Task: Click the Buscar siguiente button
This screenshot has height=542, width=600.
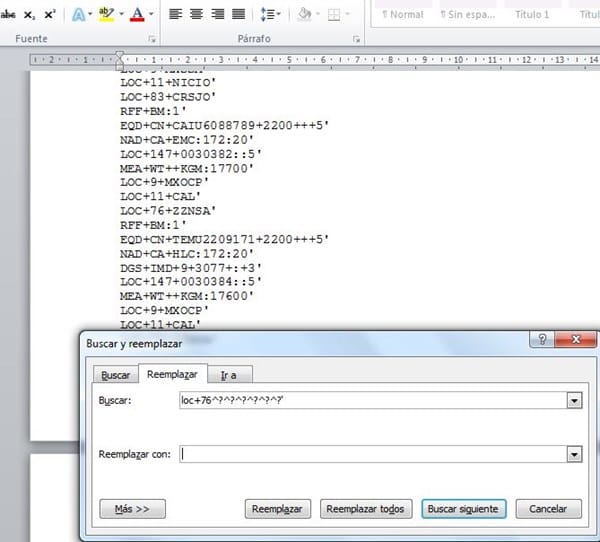Action: click(465, 509)
